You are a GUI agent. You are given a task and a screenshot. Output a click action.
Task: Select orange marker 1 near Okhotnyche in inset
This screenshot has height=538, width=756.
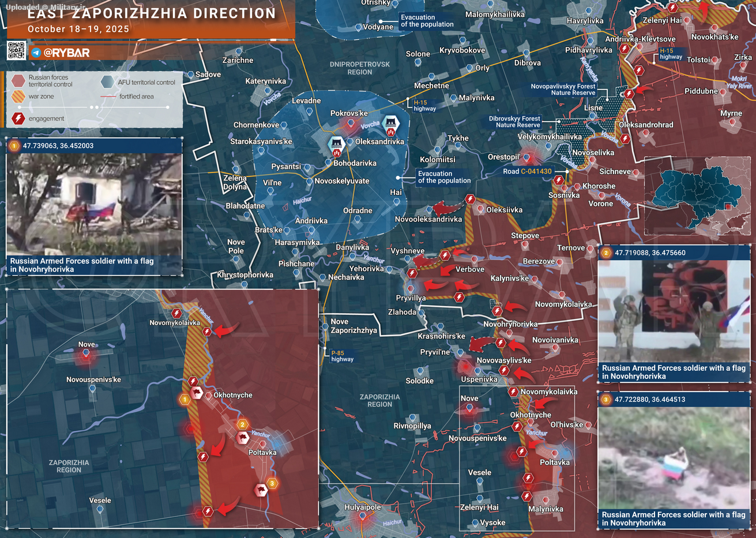[x=185, y=400]
